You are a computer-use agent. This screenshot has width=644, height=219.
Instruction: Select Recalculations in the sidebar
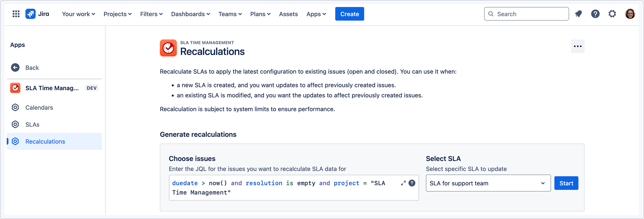tap(54, 141)
